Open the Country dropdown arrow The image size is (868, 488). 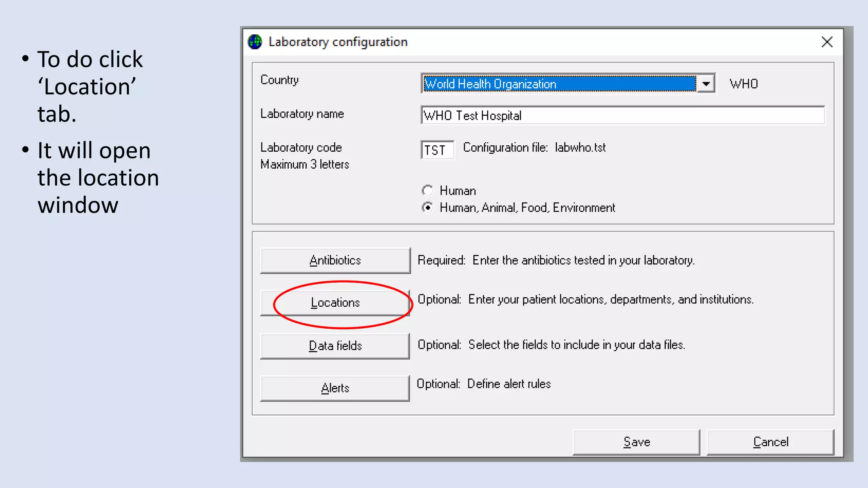coord(706,83)
